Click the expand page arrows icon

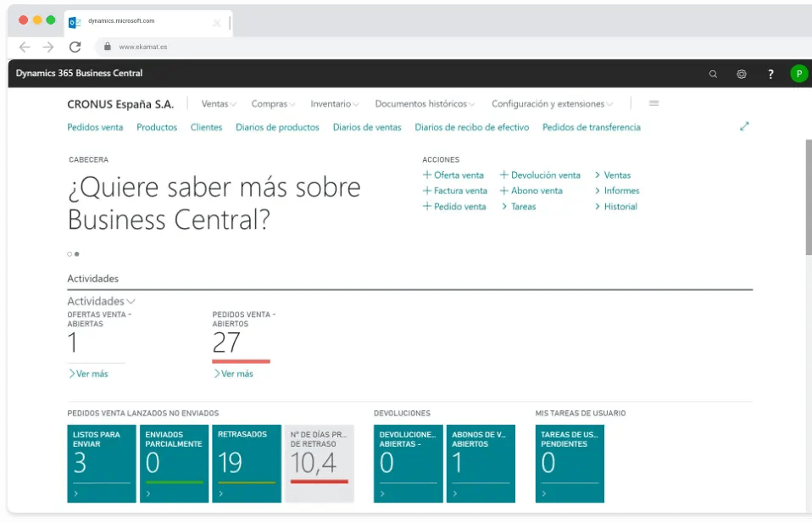[744, 126]
